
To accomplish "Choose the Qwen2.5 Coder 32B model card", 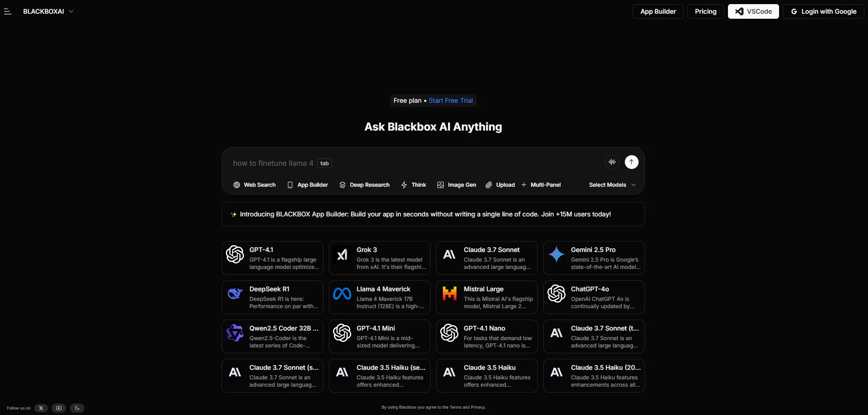I will (272, 336).
